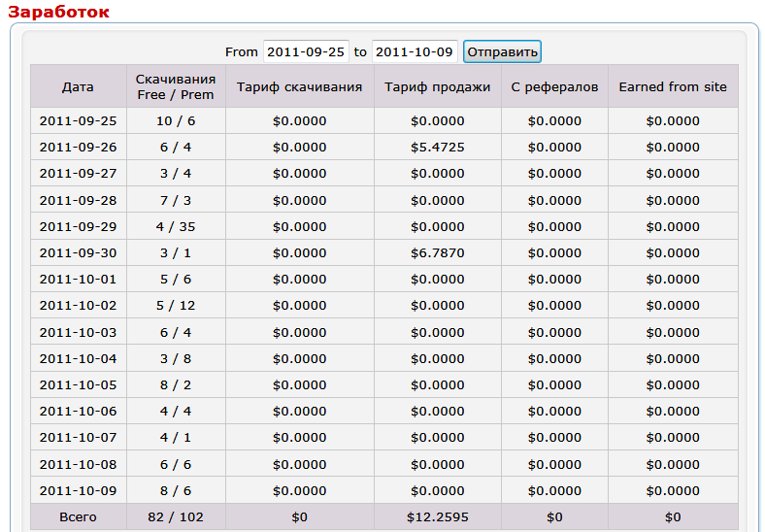The width and height of the screenshot is (765, 532).
Task: Click the From date input field
Action: pos(306,51)
